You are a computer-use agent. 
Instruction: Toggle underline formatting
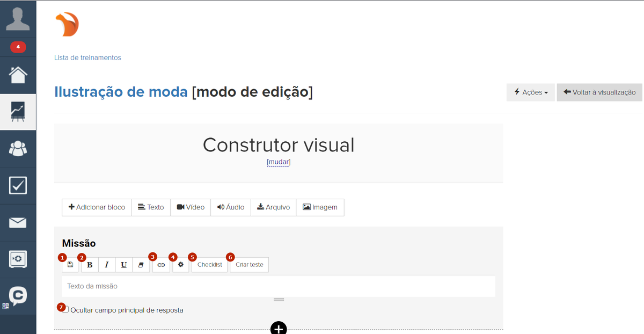point(124,265)
